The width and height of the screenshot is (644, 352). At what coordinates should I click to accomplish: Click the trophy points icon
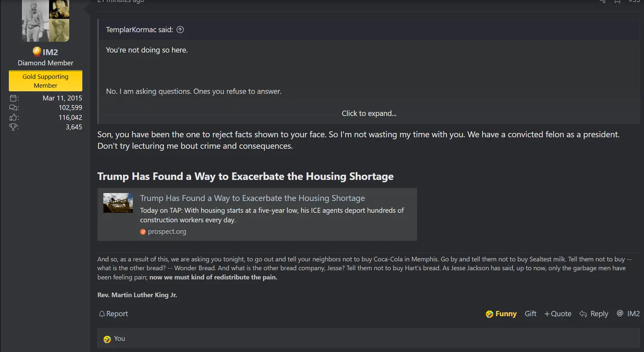point(14,127)
